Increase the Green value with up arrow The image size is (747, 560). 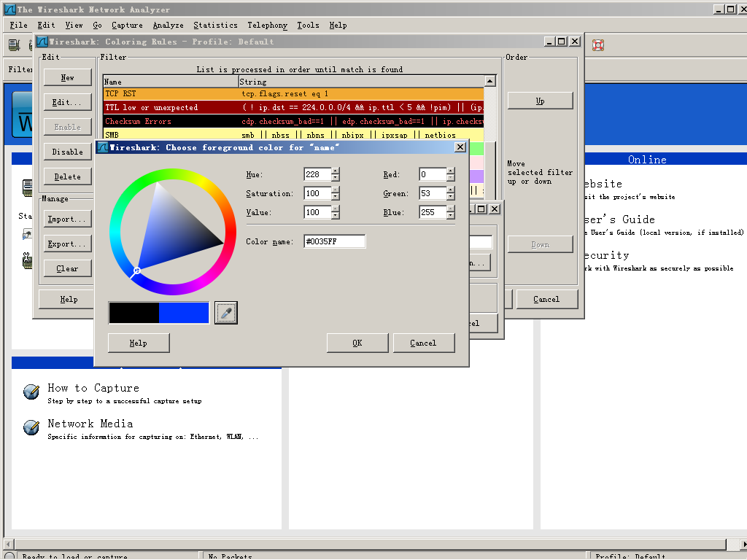451,190
